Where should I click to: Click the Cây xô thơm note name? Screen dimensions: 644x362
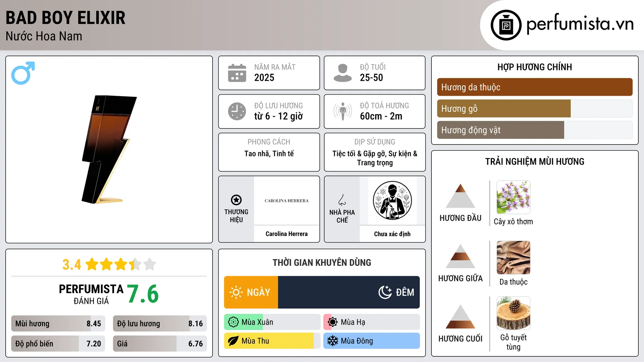tap(513, 222)
